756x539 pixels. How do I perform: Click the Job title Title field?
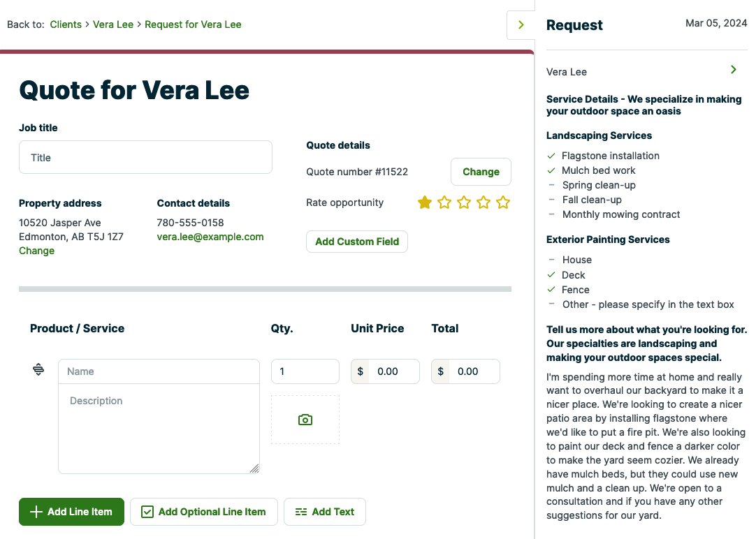145,157
